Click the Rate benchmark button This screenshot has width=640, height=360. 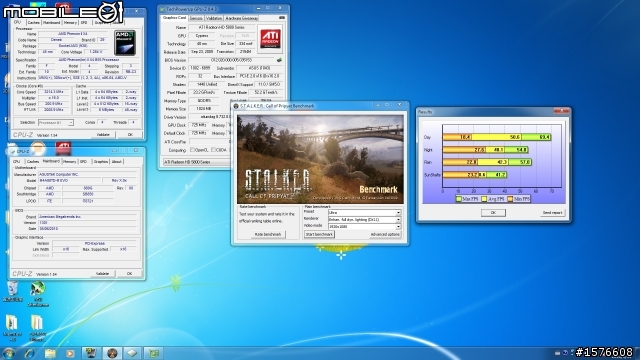coord(268,234)
